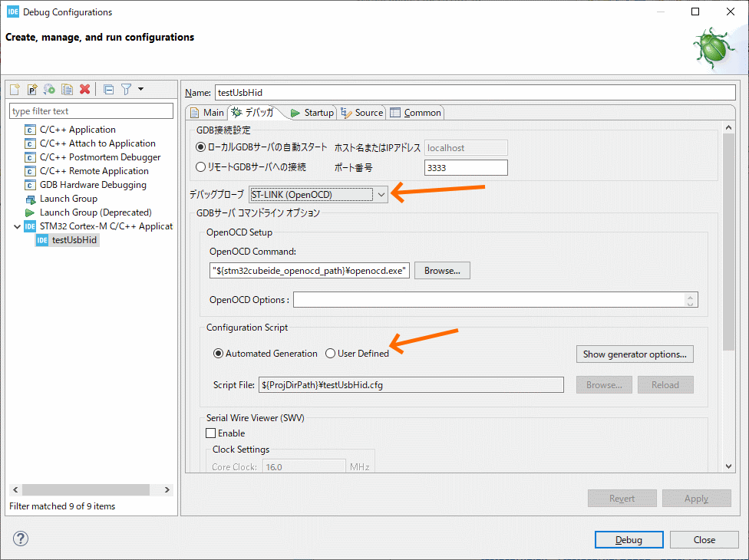Click the port number input field

coord(465,167)
